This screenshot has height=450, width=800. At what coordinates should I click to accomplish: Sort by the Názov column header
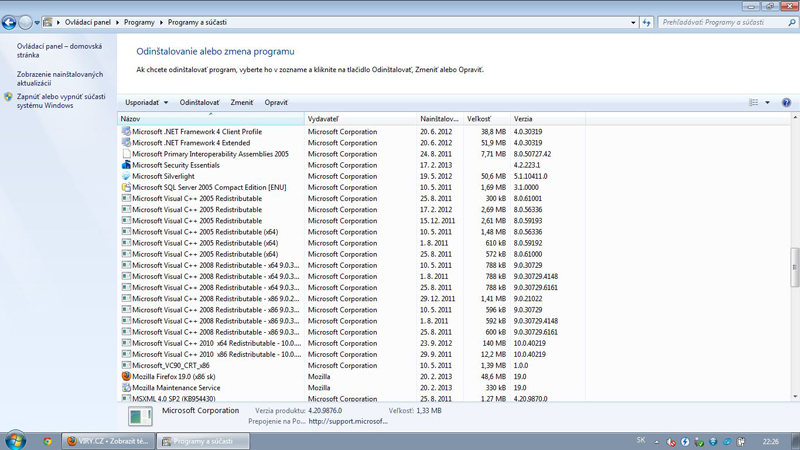pos(211,119)
